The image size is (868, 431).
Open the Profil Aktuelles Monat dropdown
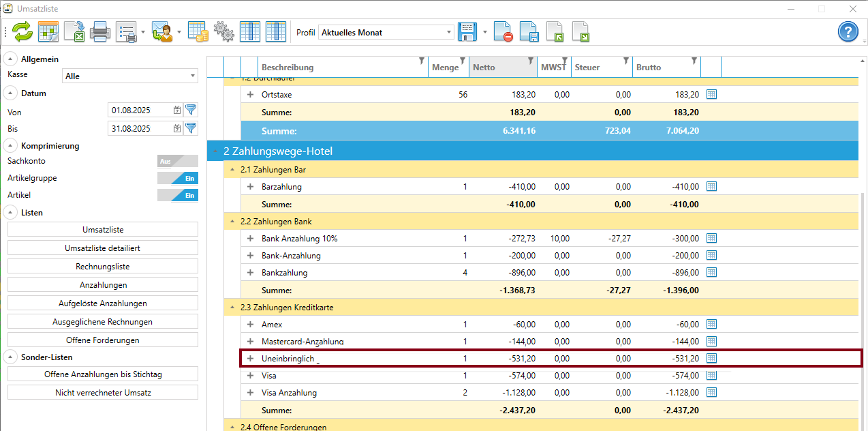pos(386,32)
